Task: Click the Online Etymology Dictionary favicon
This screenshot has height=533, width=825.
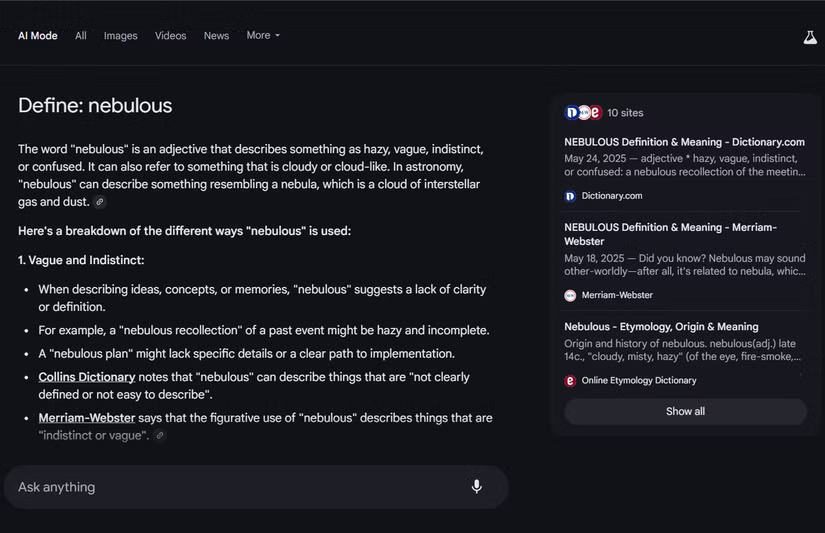Action: (x=570, y=381)
